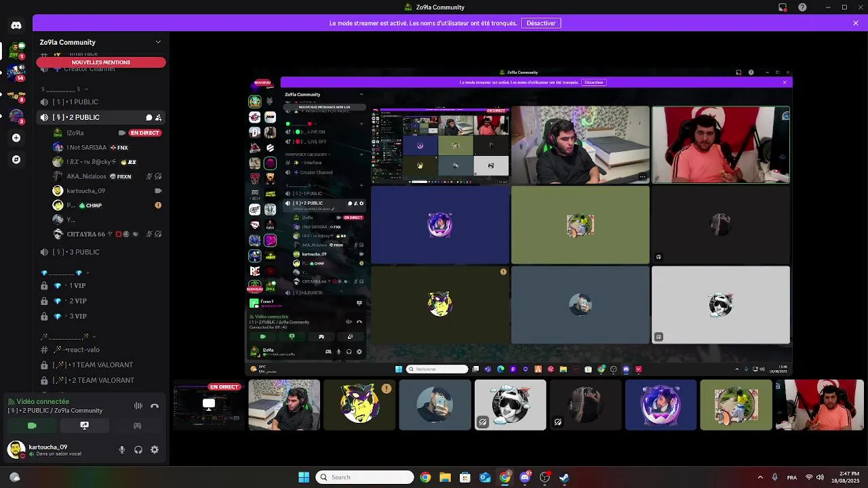The height and width of the screenshot is (488, 868).
Task: Select the 1 VIP locked channel
Action: pos(102,286)
